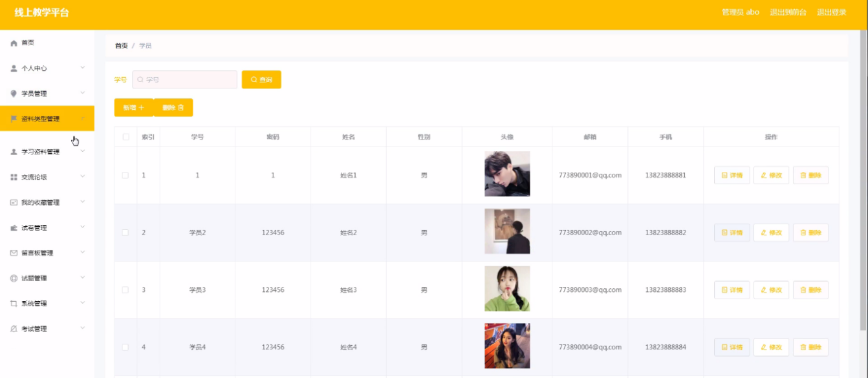
Task: Toggle the select-all checkbox in table header
Action: pos(125,137)
